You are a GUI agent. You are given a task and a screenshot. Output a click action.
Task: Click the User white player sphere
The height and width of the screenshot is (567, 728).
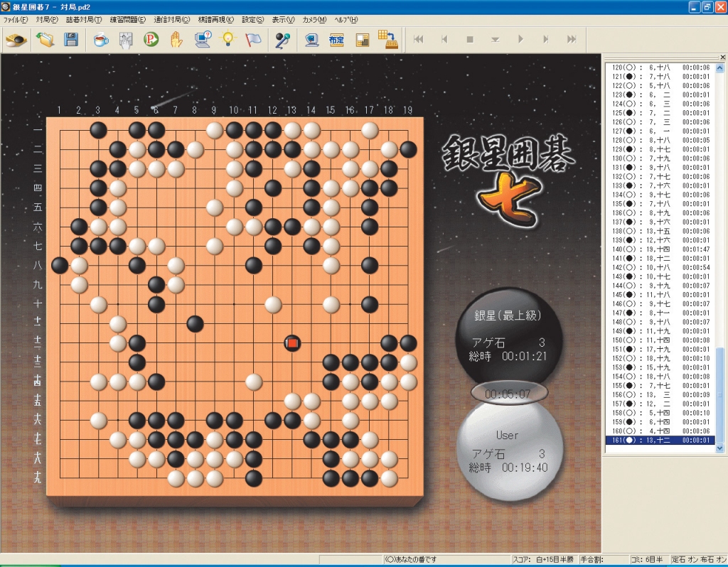(x=509, y=451)
